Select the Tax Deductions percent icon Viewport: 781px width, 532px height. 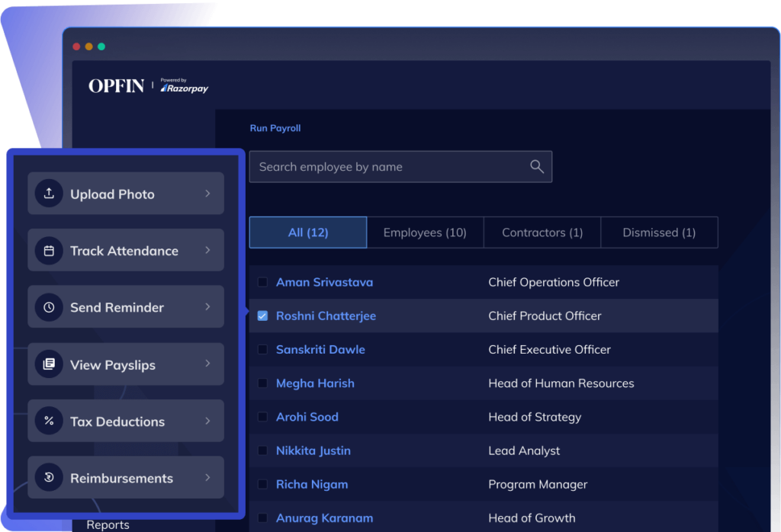coord(49,420)
